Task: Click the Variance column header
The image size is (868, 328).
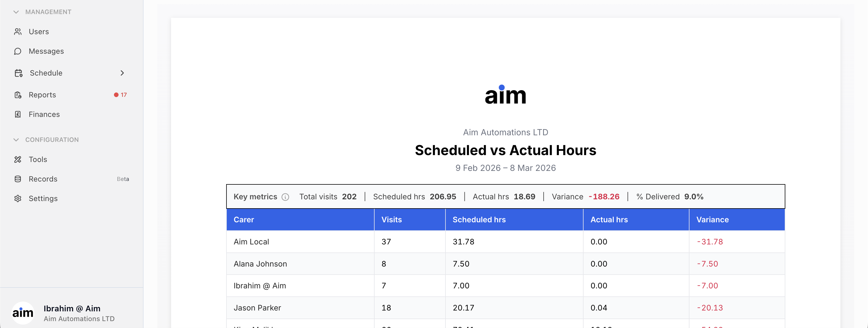Action: pos(712,220)
